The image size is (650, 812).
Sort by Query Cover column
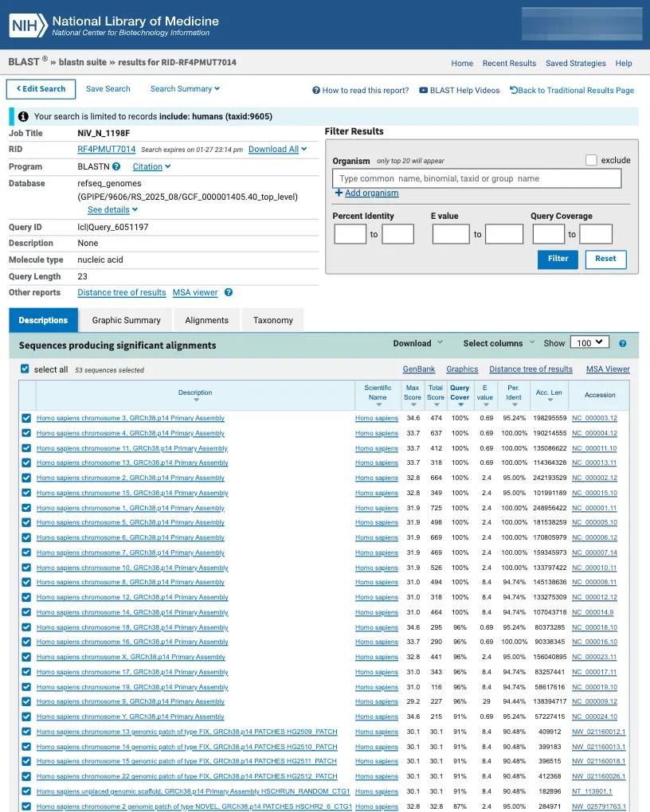click(x=460, y=404)
